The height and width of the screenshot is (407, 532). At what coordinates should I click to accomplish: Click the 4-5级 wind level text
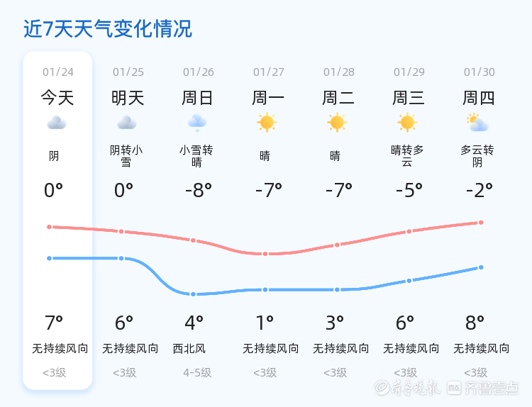pos(197,373)
